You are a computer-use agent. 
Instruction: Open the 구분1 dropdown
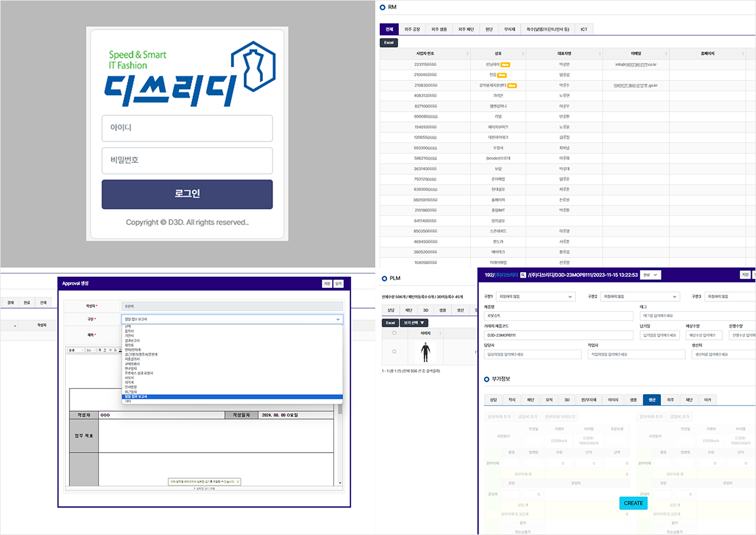[535, 296]
